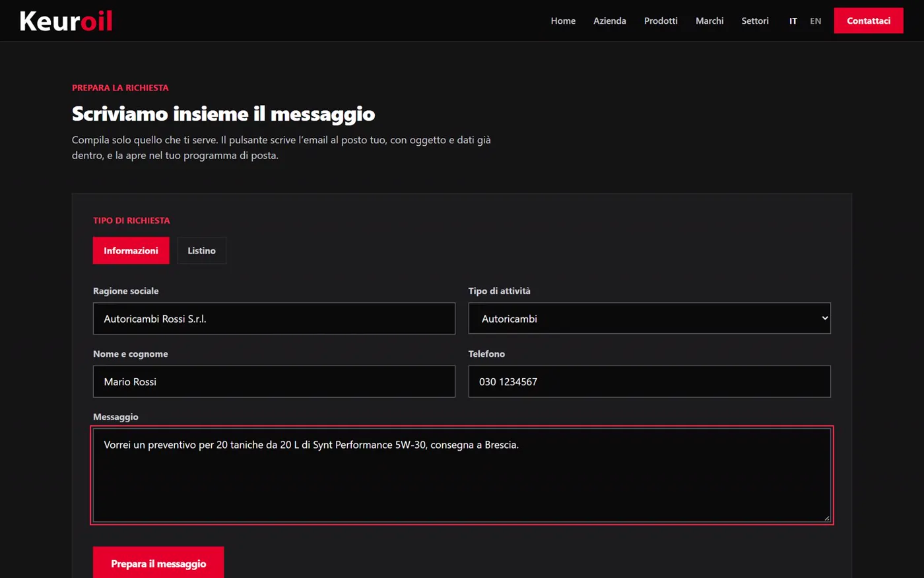The image size is (924, 578).
Task: Click the Contattaci button in the header
Action: (x=869, y=20)
